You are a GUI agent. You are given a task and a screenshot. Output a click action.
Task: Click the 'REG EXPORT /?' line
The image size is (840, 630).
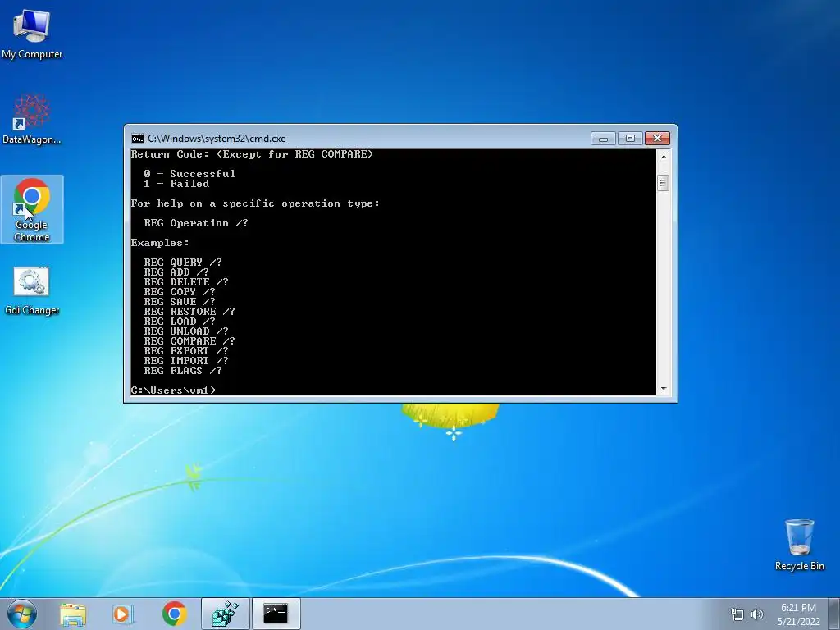(x=186, y=351)
